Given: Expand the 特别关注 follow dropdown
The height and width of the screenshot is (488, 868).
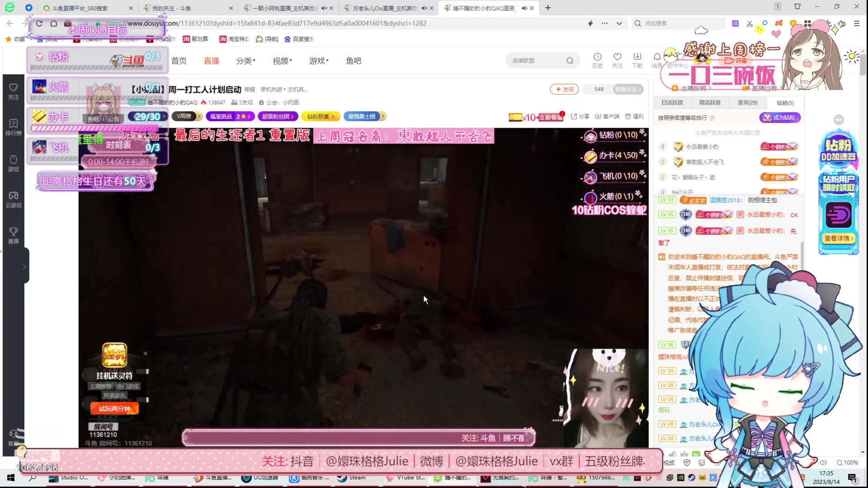Looking at the screenshot, I should pos(628,89).
